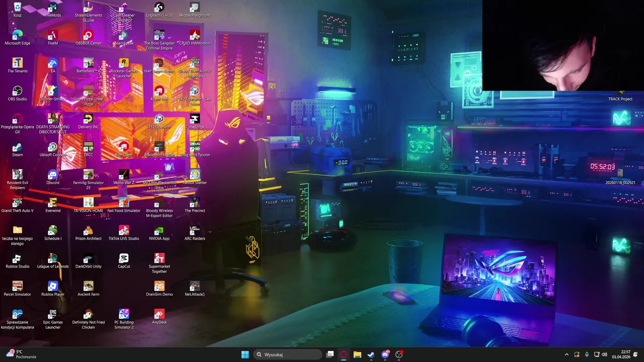Select the Battlefield 6 shortcut
The height and width of the screenshot is (362, 644).
click(88, 65)
